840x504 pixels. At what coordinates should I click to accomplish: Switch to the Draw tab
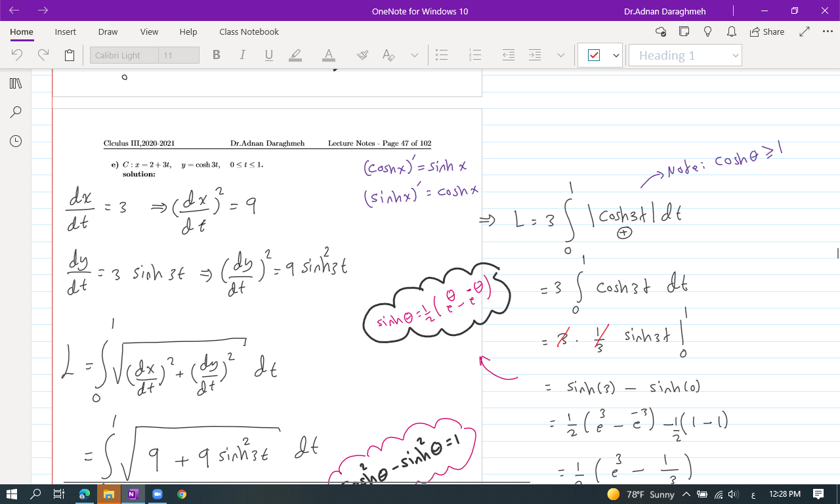(108, 31)
